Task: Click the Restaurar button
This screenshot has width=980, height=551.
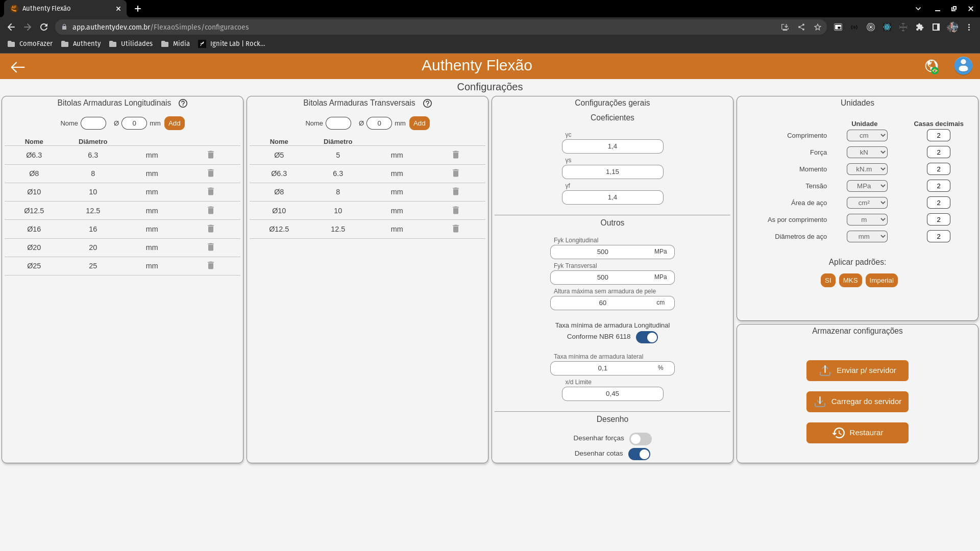Action: 857,433
